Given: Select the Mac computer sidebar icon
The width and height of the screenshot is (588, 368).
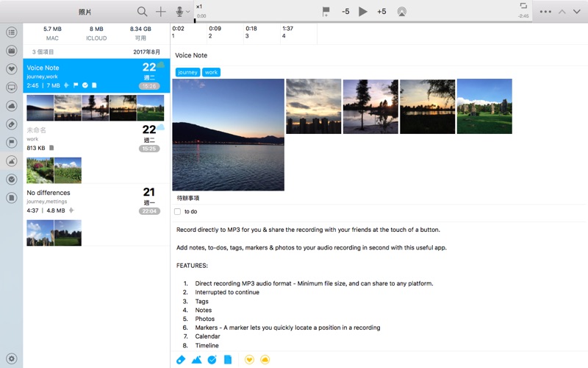Looking at the screenshot, I should point(12,88).
